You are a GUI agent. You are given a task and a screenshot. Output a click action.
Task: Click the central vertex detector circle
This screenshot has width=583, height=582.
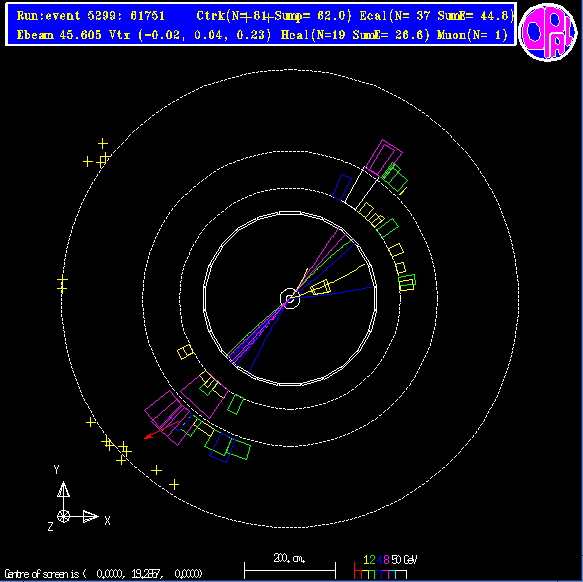(290, 298)
